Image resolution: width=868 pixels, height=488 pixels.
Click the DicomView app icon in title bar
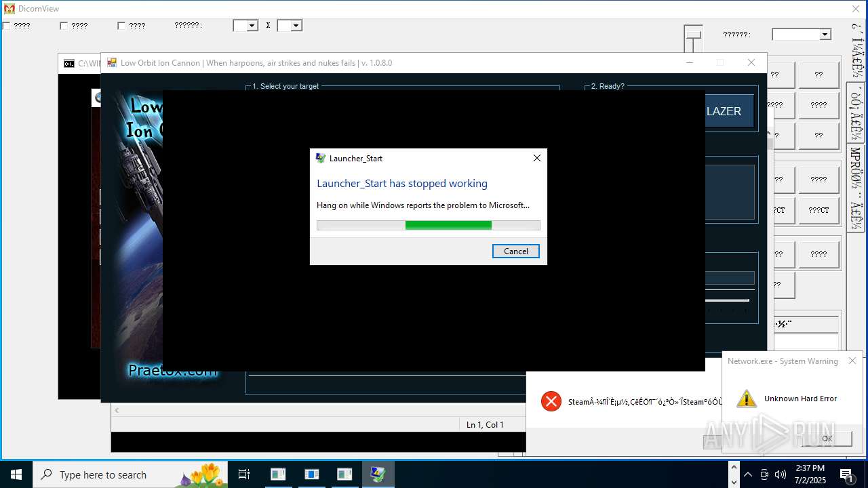point(9,9)
